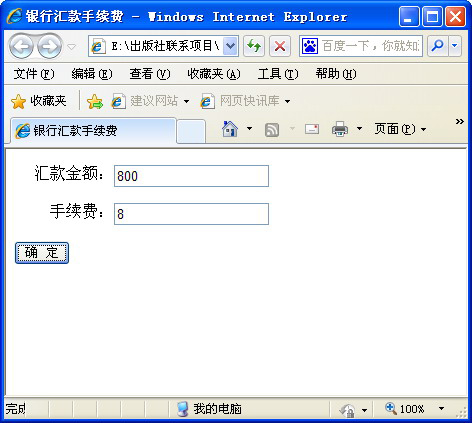Screen dimensions: 472x423
Task: Open the 收藏夹 favorites star button
Action: [x=39, y=101]
